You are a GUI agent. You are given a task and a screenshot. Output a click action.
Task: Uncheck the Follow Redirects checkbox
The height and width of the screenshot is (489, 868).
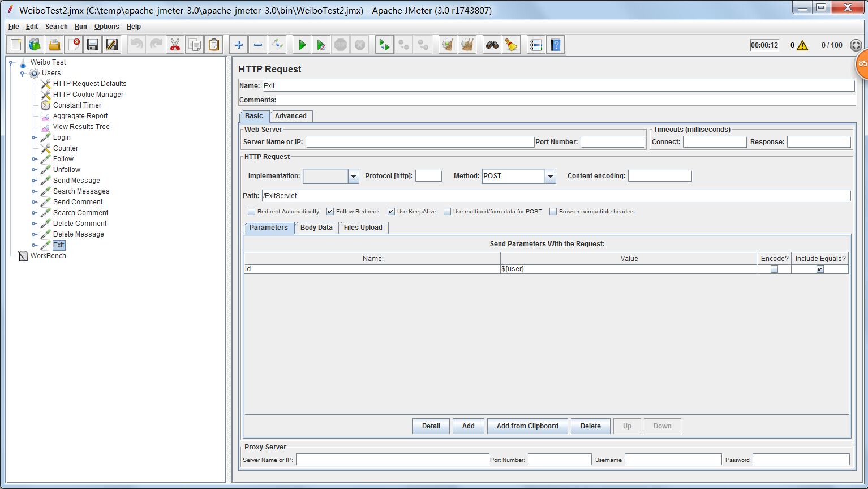coord(330,212)
